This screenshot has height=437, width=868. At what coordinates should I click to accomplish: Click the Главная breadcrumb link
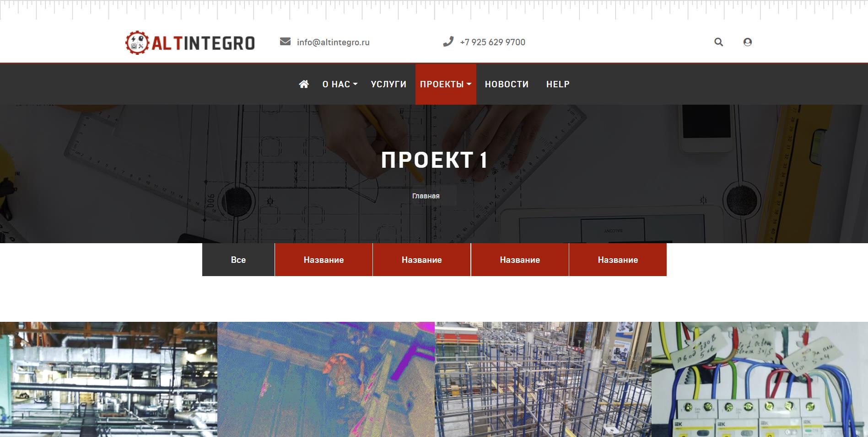coord(426,196)
